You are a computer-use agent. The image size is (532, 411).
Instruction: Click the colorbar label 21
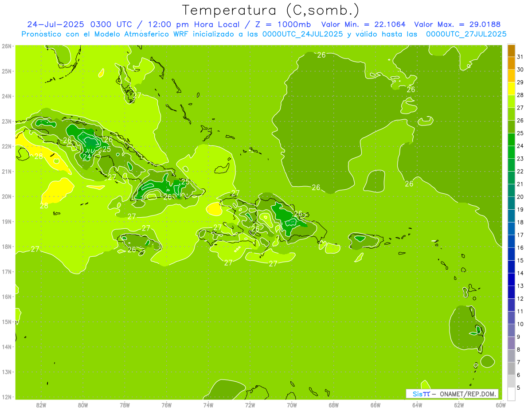coord(520,184)
